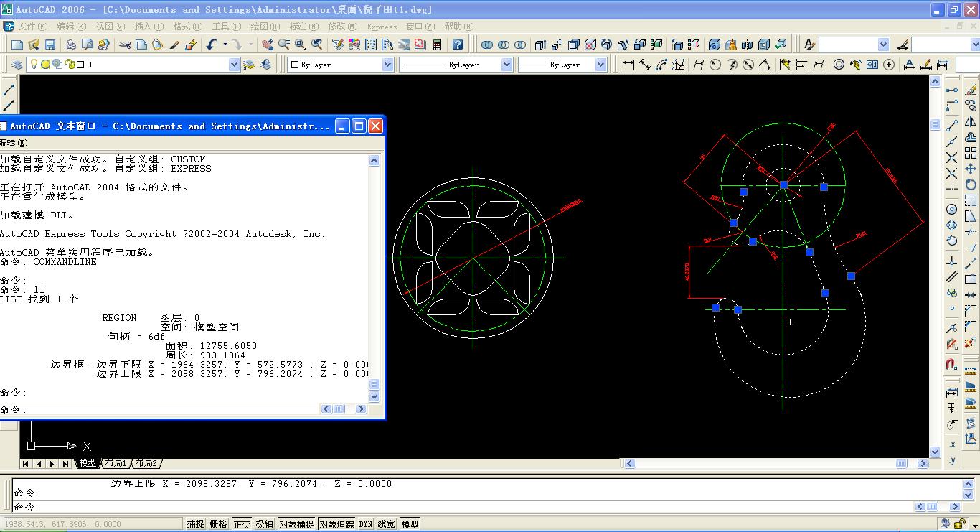The height and width of the screenshot is (532, 980).
Task: Expand the ByLayer linetype dropdown
Action: pos(507,65)
